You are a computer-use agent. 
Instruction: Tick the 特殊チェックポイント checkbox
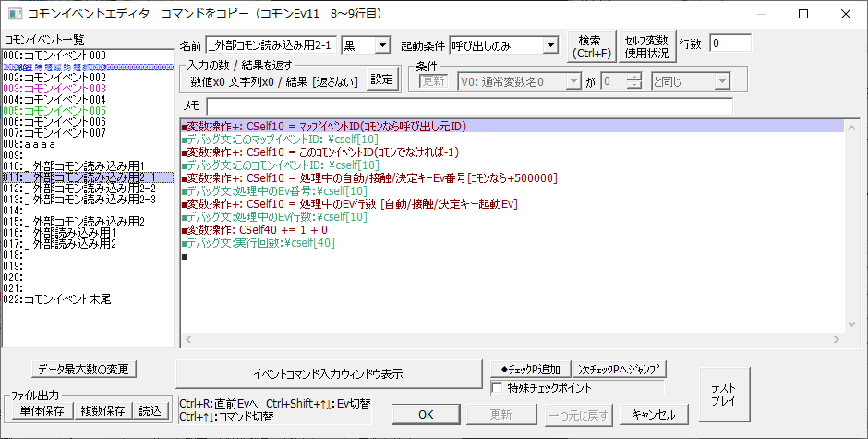click(x=498, y=388)
